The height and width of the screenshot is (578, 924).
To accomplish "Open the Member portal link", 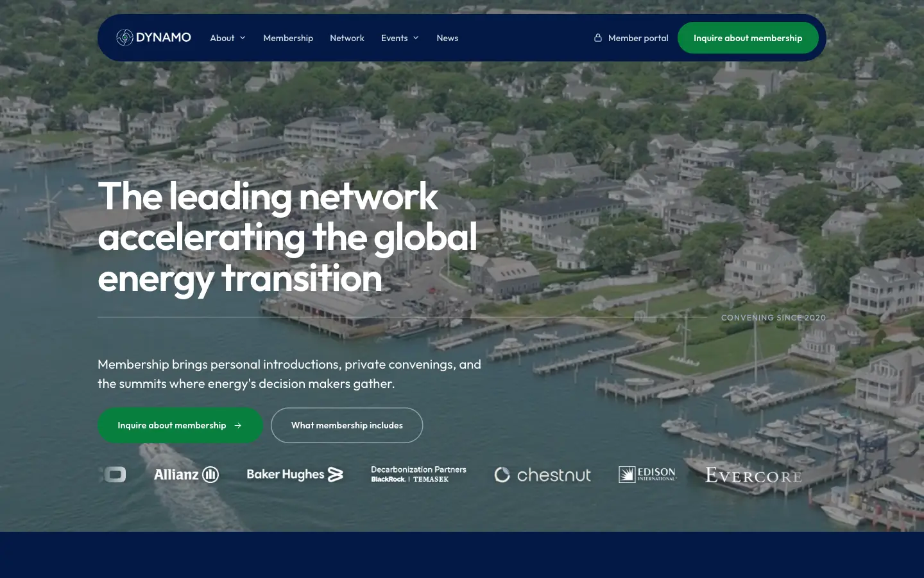I will 631,38.
